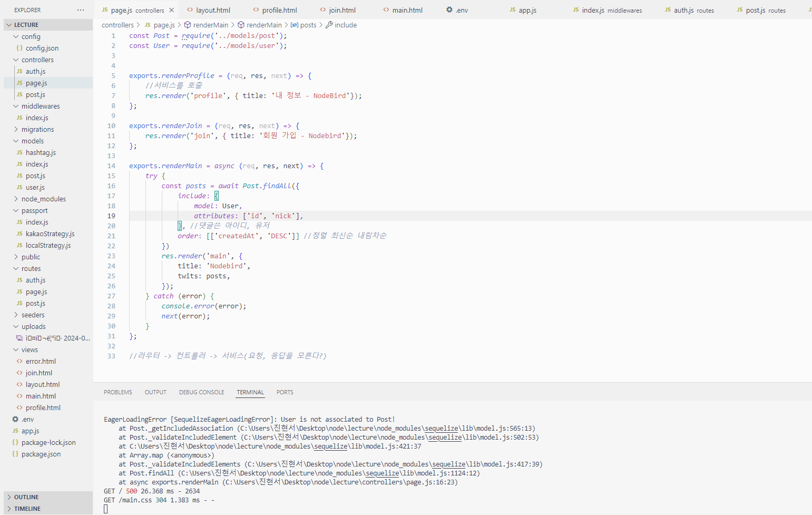The height and width of the screenshot is (515, 812).
Task: Expand the OUTLINE section
Action: pos(9,497)
